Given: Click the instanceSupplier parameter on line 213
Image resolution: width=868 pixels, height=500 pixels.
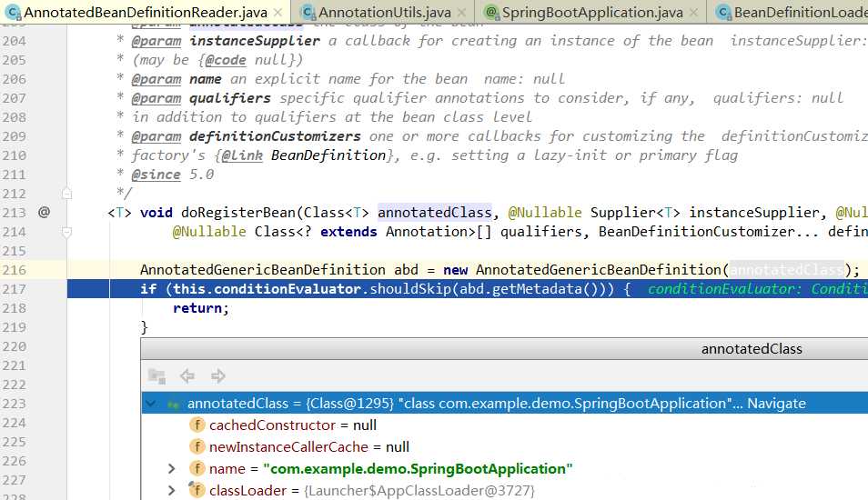Looking at the screenshot, I should (x=754, y=213).
